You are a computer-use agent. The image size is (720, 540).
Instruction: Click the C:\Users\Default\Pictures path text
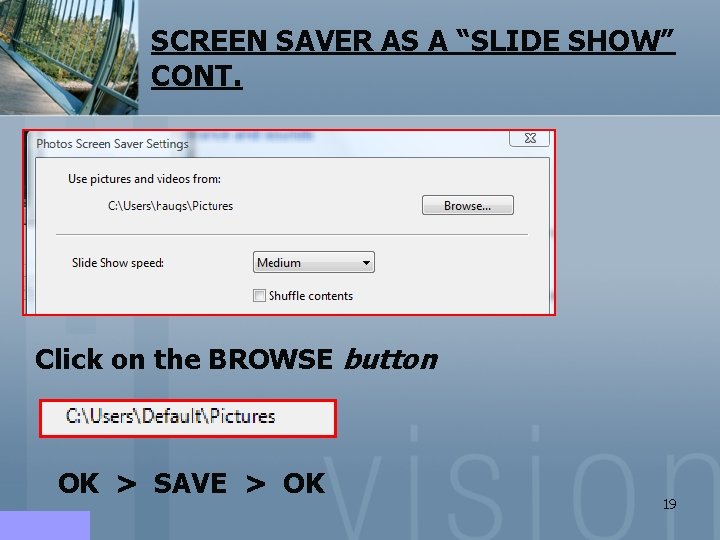point(170,416)
